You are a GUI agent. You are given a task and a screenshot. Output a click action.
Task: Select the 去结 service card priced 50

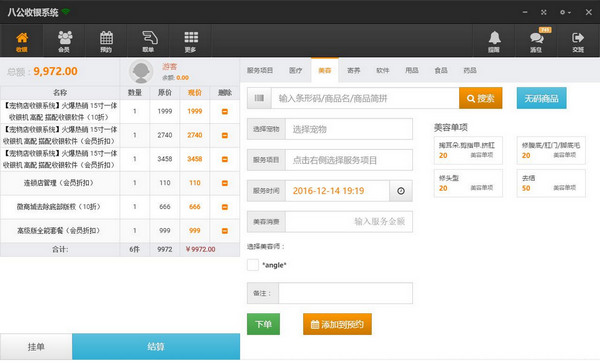point(551,183)
